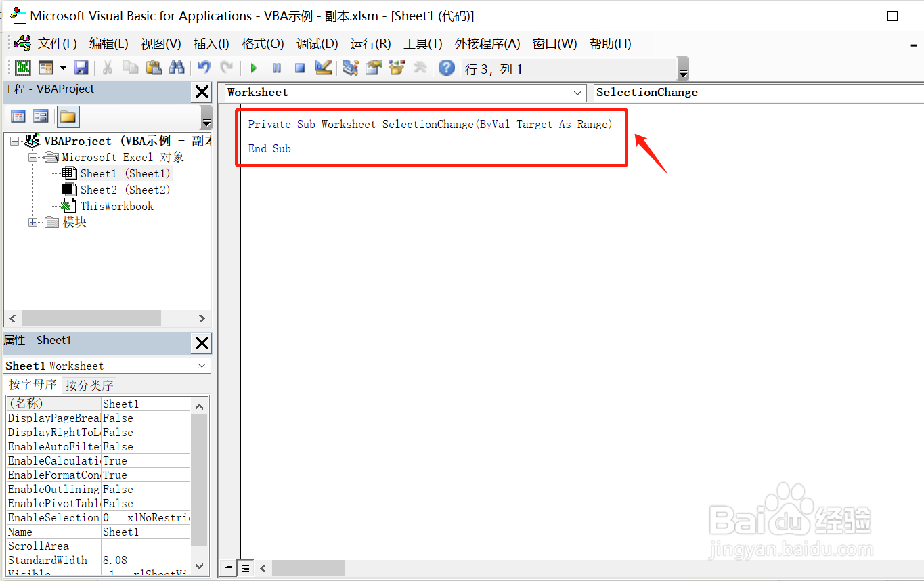Open the 外接程序(A) menu
The image size is (924, 581).
(487, 44)
